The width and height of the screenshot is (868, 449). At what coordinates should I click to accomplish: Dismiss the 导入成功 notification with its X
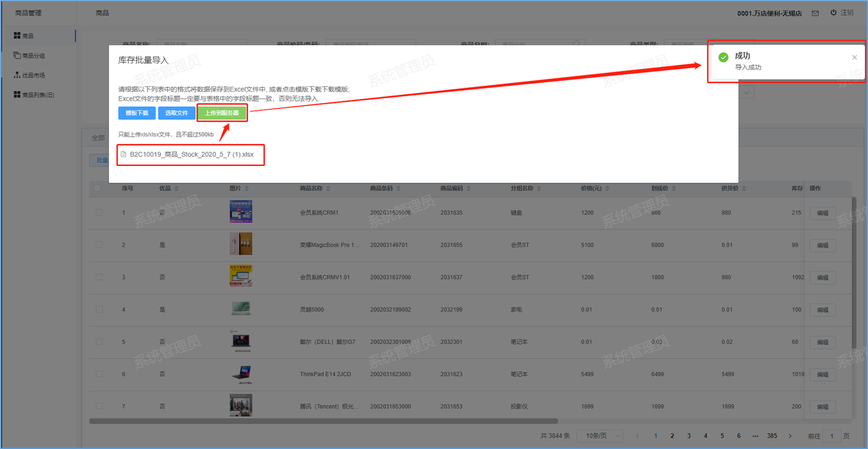854,58
